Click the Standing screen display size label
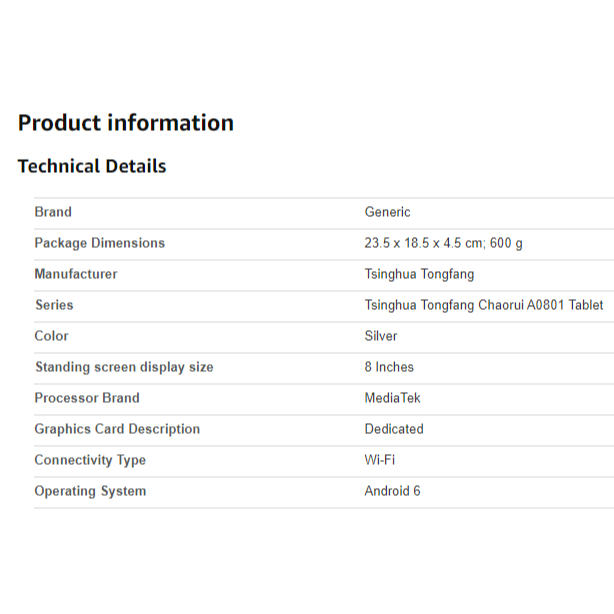The image size is (614, 614). pyautogui.click(x=124, y=367)
